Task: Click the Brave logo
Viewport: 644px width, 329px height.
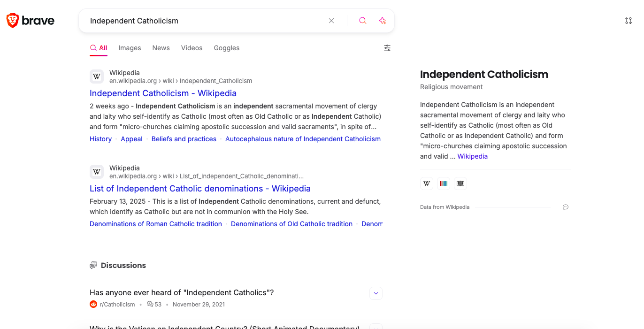Action: coord(31,21)
